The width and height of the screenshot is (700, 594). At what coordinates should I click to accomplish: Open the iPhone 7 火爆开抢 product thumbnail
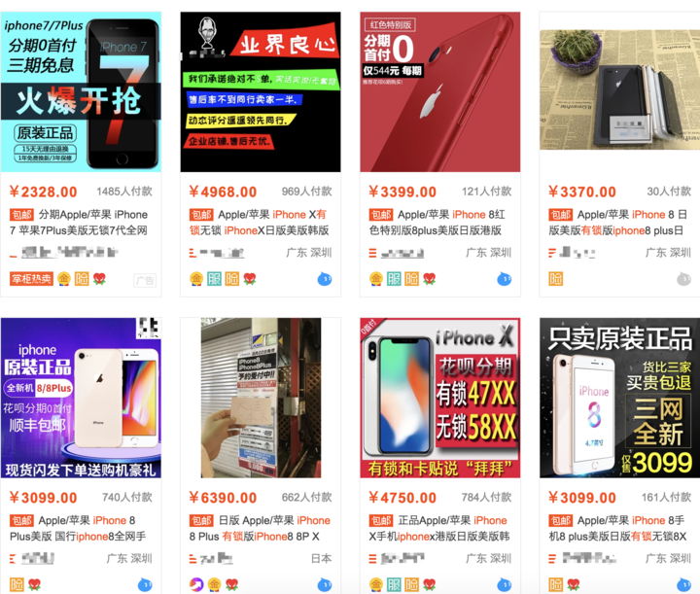[x=81, y=92]
